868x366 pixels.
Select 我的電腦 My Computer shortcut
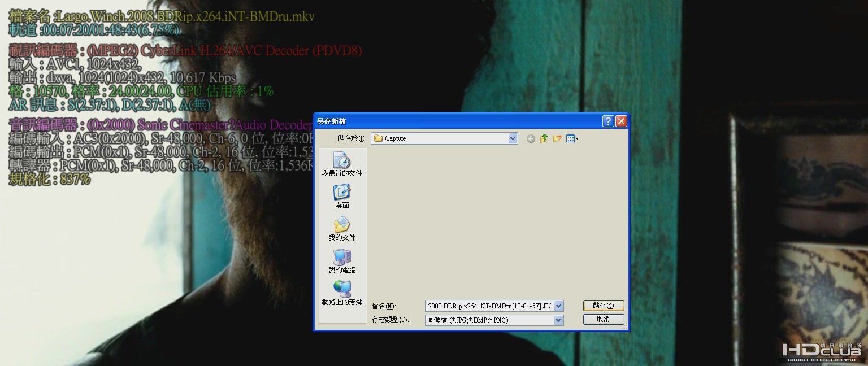pyautogui.click(x=342, y=260)
